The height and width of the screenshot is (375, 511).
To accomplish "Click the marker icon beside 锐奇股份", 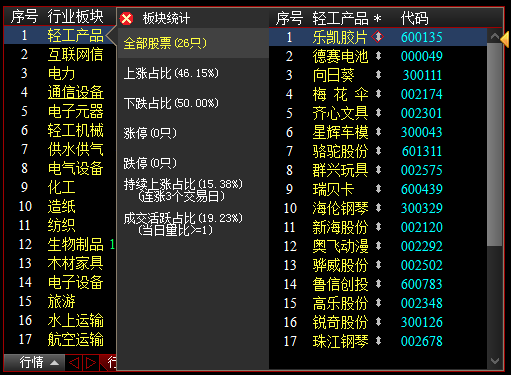I will 378,322.
